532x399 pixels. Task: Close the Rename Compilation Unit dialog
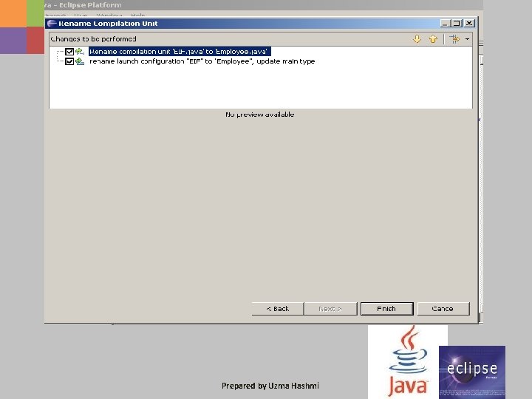click(x=469, y=24)
